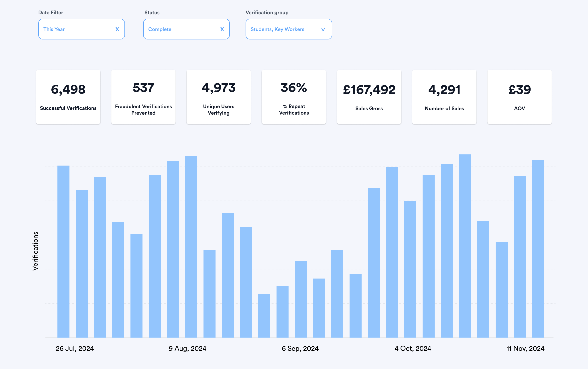Select the Sales Gross £167,492 card
Screen dimensions: 588x369
click(369, 97)
